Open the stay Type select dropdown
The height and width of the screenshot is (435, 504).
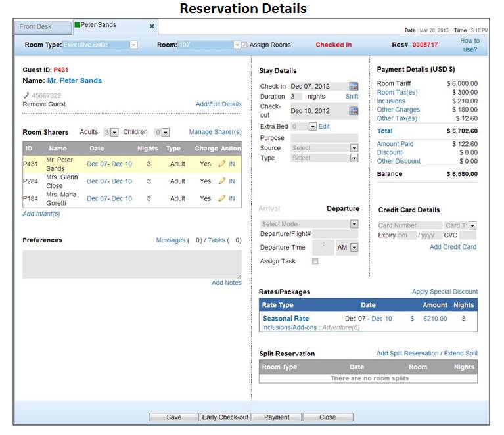354,158
